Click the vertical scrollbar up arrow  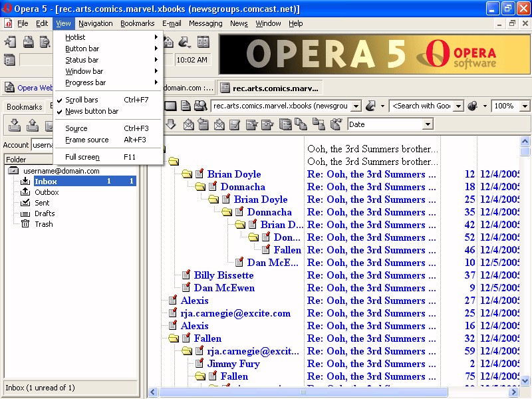point(525,141)
